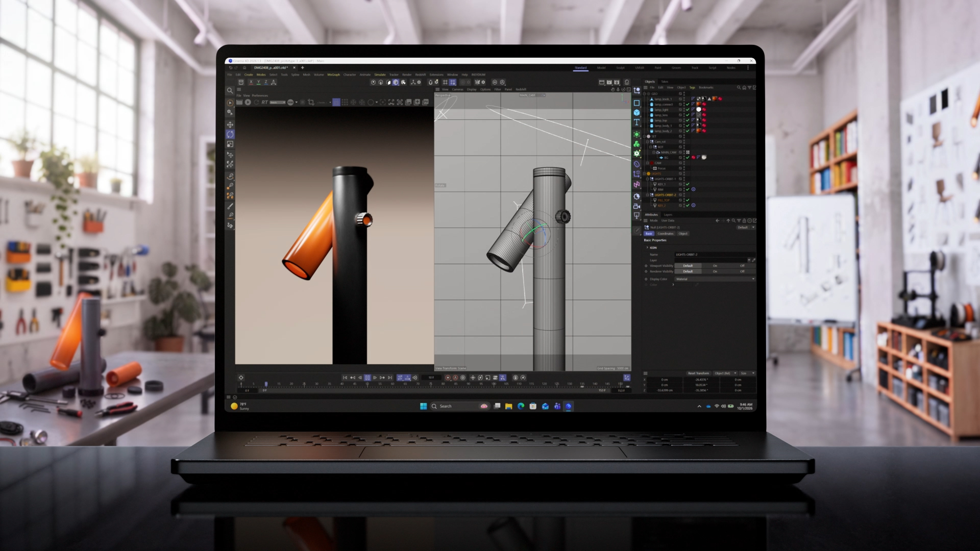
Task: Set Viewport Visibility to On
Action: pyautogui.click(x=715, y=266)
